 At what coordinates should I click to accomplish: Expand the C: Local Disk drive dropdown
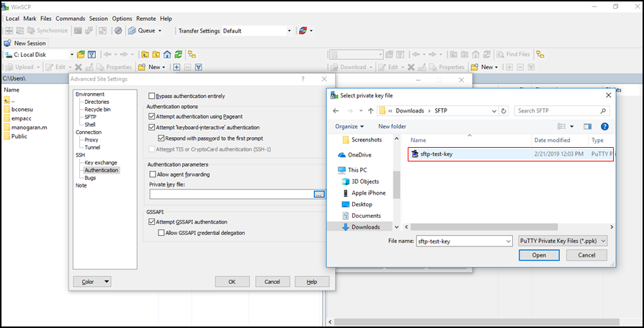click(x=71, y=54)
